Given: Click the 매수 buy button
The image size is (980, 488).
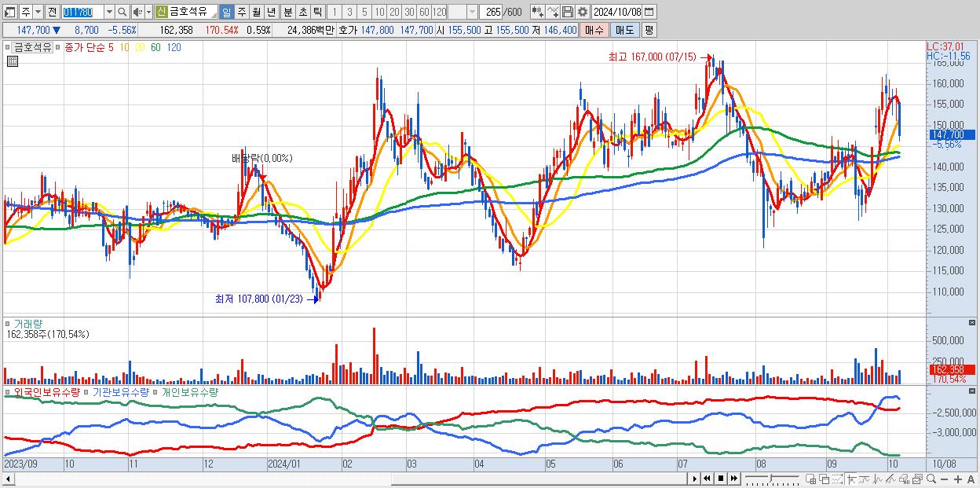Looking at the screenshot, I should click(594, 30).
